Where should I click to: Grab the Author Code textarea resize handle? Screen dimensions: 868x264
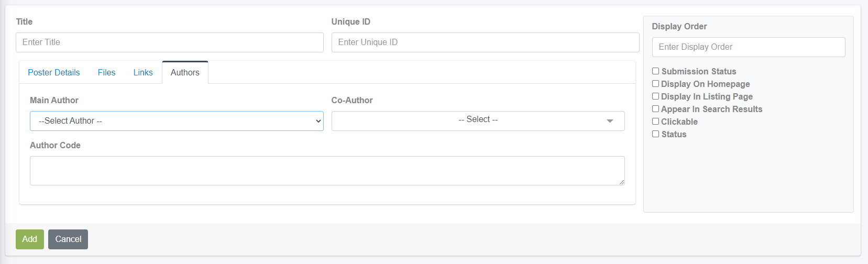click(x=621, y=182)
